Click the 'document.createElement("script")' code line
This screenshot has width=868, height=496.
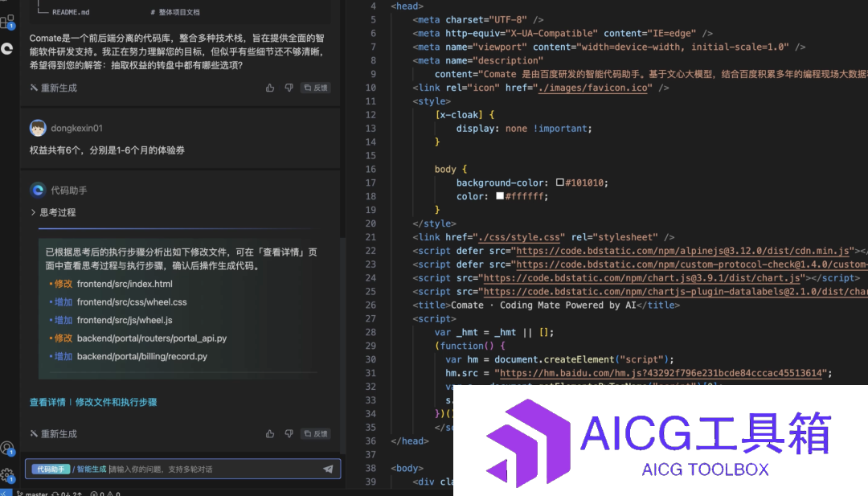559,360
